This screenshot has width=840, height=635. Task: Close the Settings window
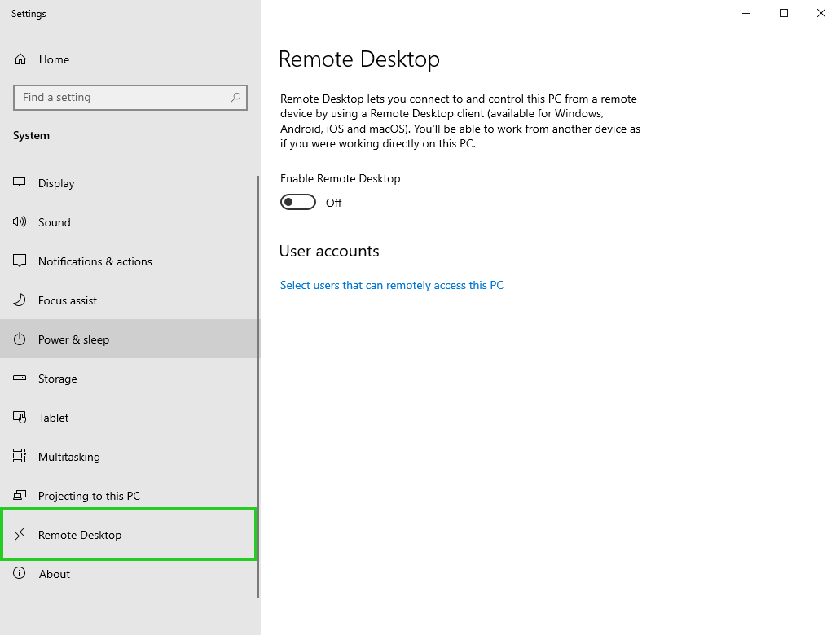(x=820, y=13)
